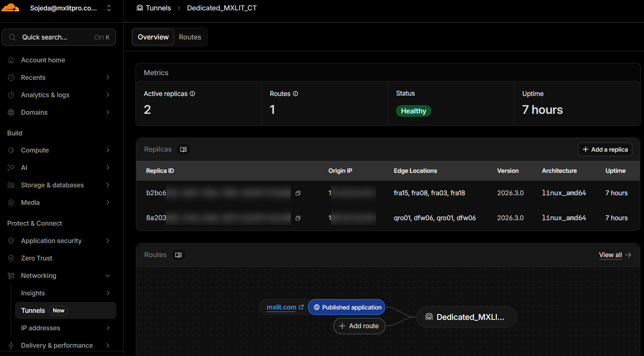Viewport: 644px width, 356px height.
Task: Click the Add route button
Action: click(x=359, y=326)
